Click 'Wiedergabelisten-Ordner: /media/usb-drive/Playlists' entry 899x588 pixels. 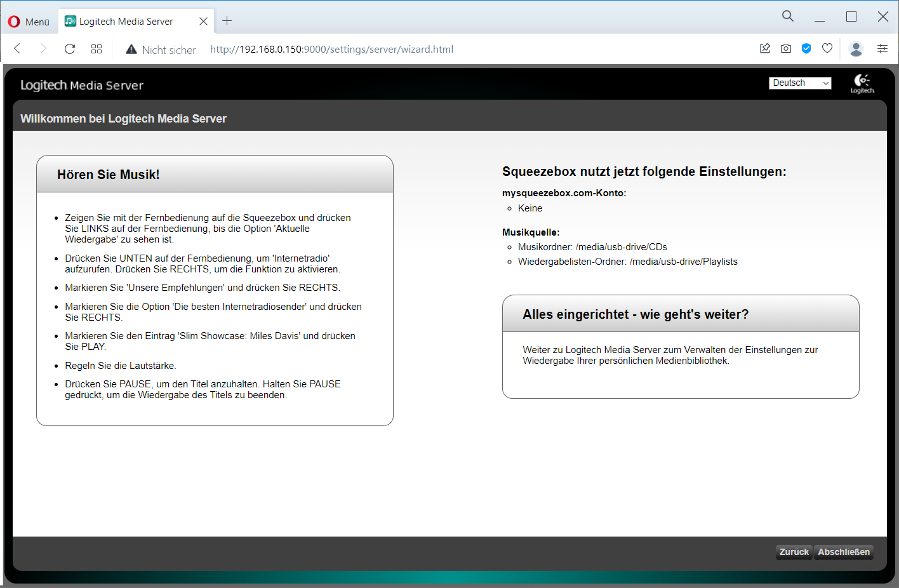[628, 262]
